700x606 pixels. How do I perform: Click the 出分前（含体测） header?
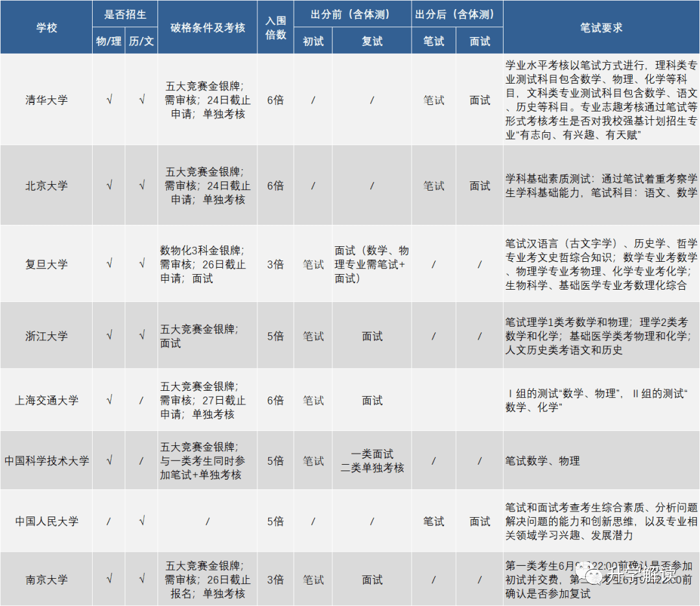[x=353, y=14]
